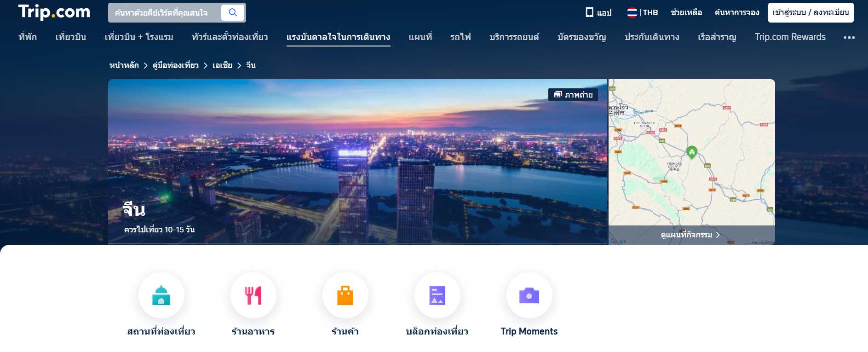Go to คู่มือท่องเที่ยว breadcrumb
The height and width of the screenshot is (352, 868).
pos(176,65)
